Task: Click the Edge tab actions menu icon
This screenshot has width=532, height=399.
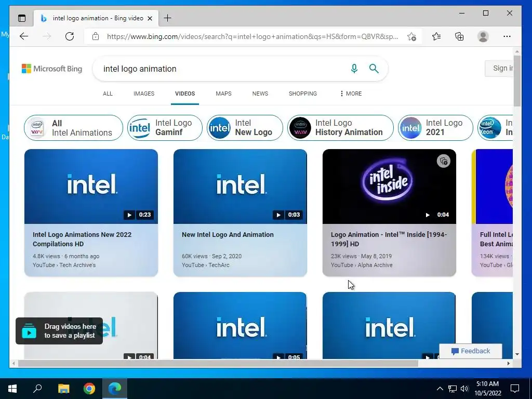Action: [22, 18]
